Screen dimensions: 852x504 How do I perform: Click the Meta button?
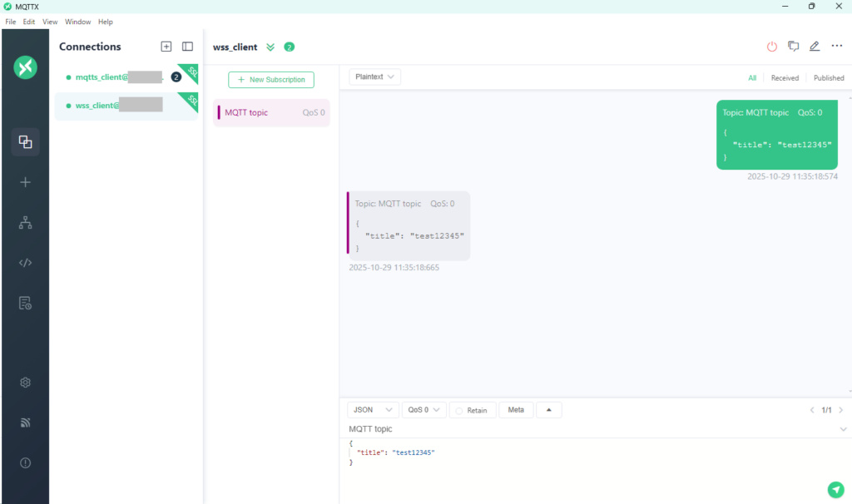(516, 410)
